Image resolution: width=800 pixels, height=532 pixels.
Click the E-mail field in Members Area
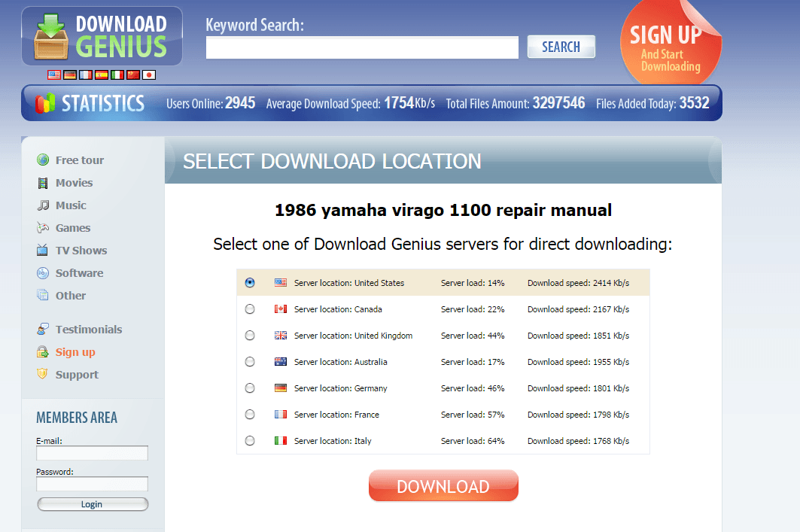[92, 453]
